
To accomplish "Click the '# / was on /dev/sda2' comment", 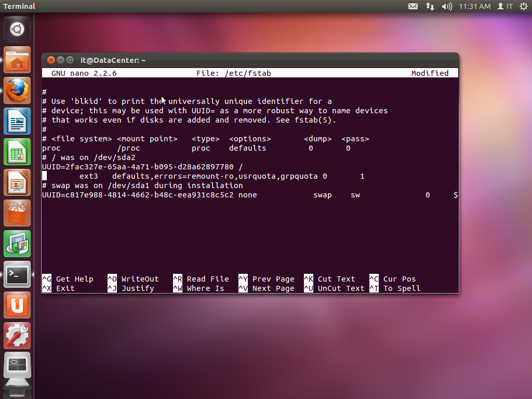I will pos(89,158).
